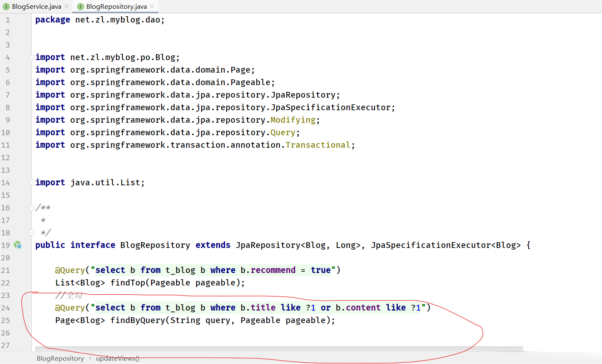Click the interface file icon on BlogService.java tab
This screenshot has width=602, height=364.
pos(6,7)
